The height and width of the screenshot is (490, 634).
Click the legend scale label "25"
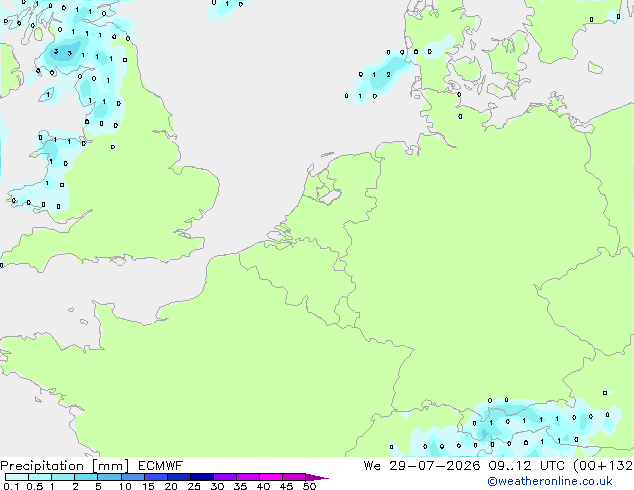coord(194,486)
